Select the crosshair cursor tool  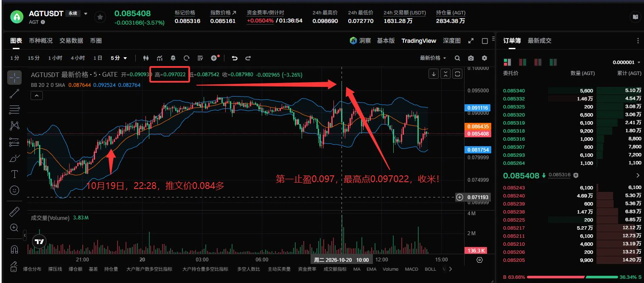(14, 77)
